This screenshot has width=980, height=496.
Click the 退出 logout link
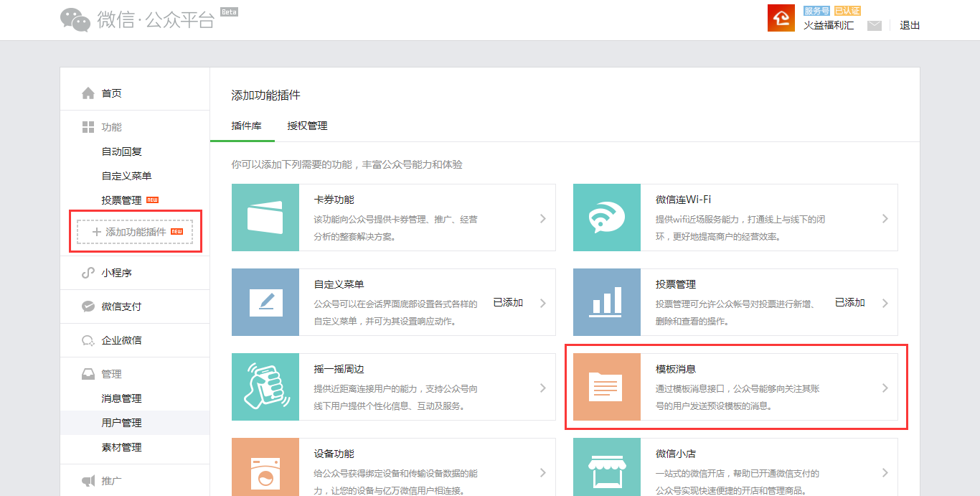click(910, 25)
